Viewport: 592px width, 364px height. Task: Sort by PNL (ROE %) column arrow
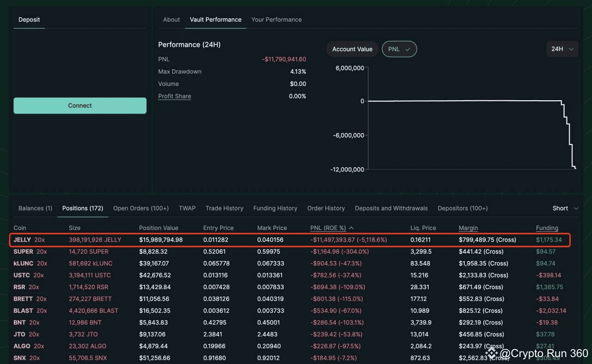tap(351, 228)
